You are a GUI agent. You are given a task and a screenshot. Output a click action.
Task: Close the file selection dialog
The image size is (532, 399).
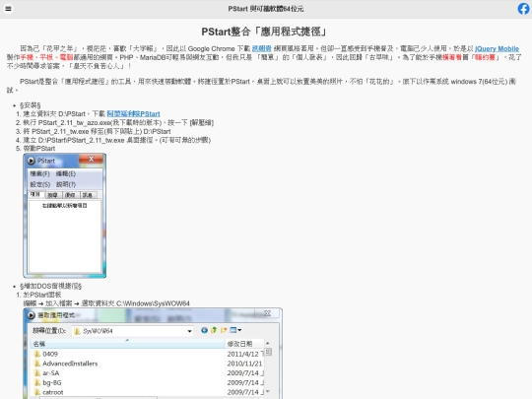pos(267,313)
